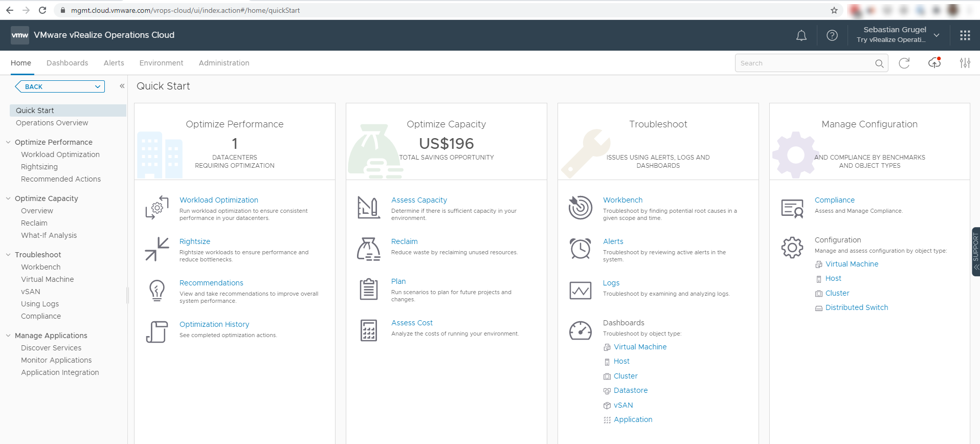Click the Assess Cost calculator icon
This screenshot has width=980, height=444.
[369, 330]
